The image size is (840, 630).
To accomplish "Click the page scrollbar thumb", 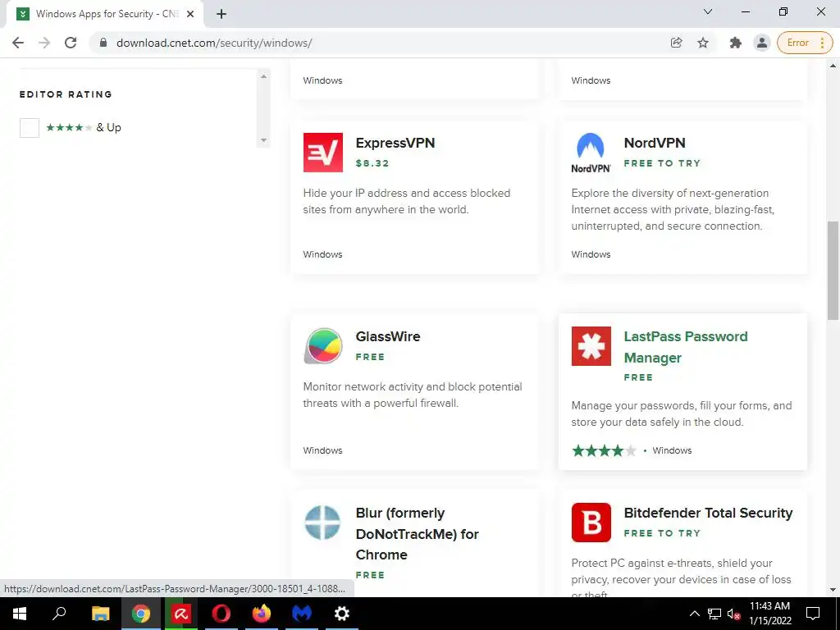I will [833, 271].
